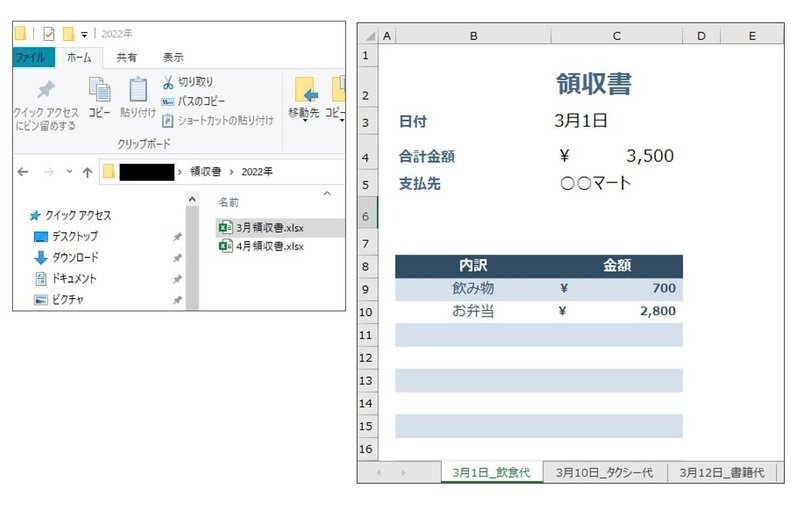Click the Cut scissors button

pyautogui.click(x=187, y=82)
